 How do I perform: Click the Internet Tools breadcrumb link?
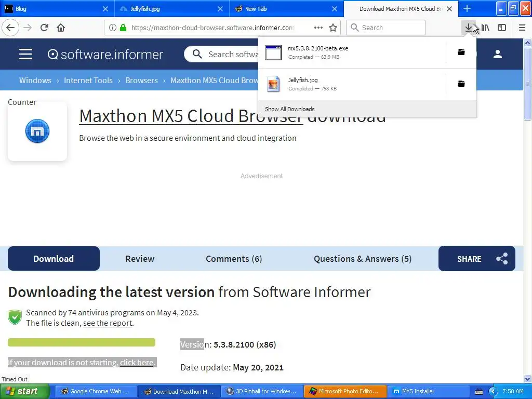click(x=88, y=81)
